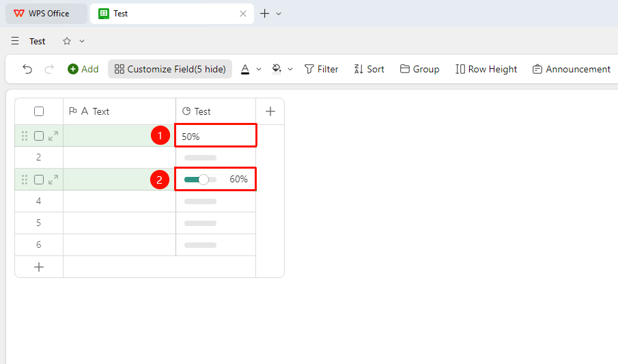Apply the fill color bucket
618x364 pixels.
(x=277, y=69)
